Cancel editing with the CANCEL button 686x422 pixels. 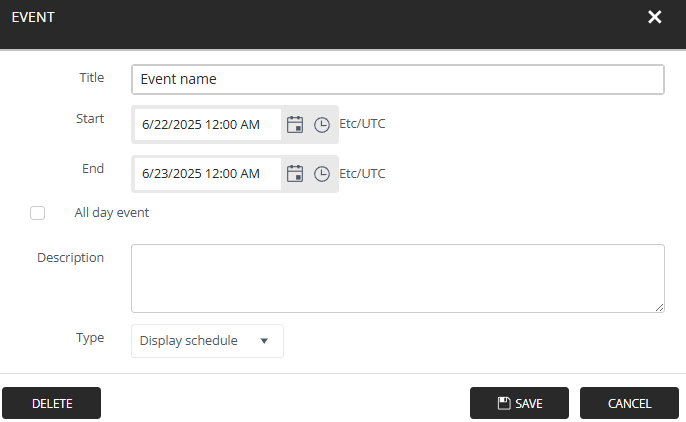pyautogui.click(x=629, y=403)
